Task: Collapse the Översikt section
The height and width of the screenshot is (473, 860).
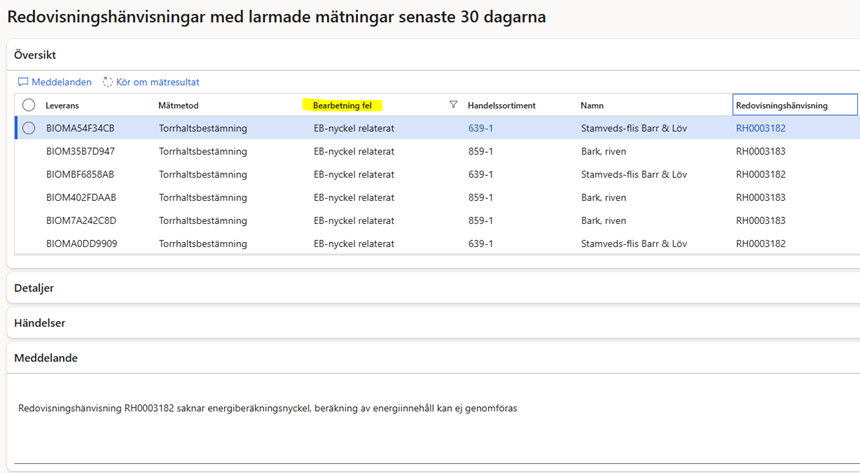Action: tap(35, 55)
